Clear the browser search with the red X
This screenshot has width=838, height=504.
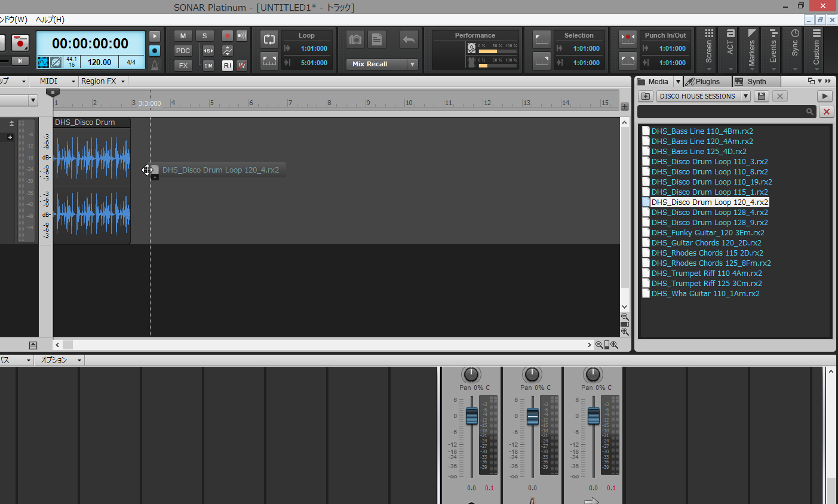pos(827,112)
